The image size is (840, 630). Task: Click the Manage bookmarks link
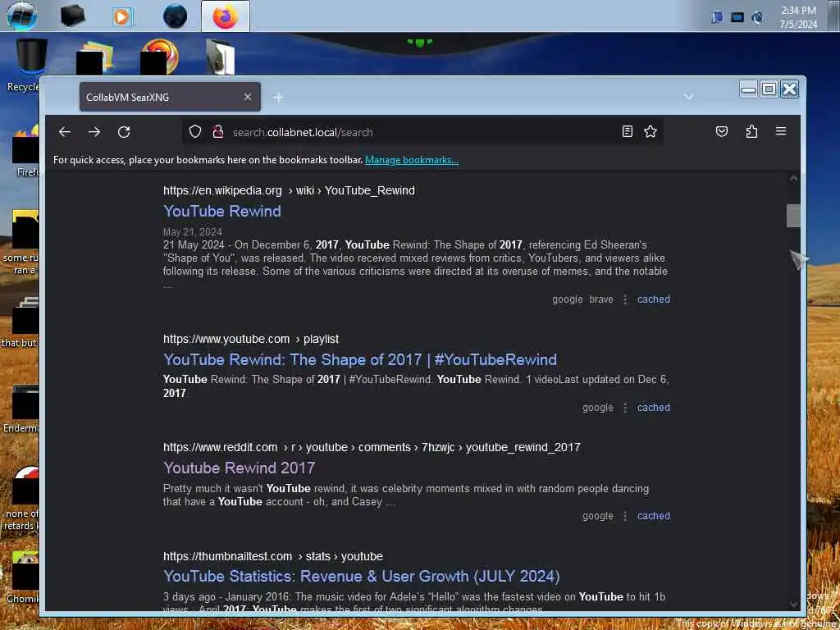tap(412, 160)
